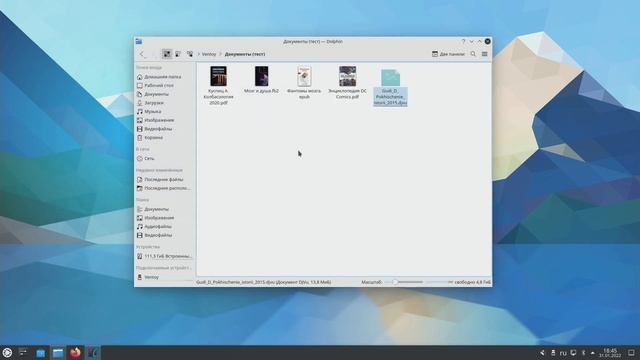Launch Discover software center from taskbar

(40, 353)
